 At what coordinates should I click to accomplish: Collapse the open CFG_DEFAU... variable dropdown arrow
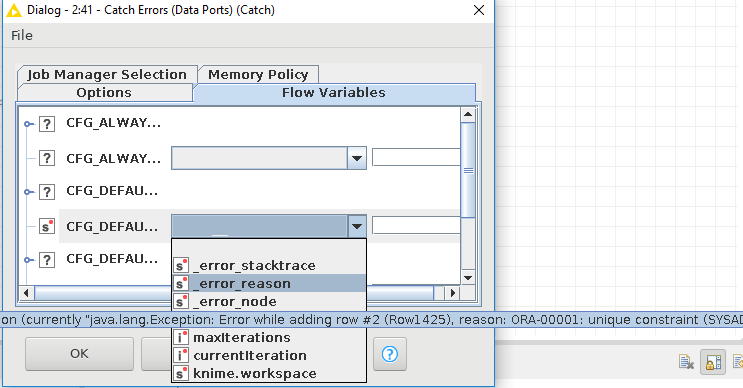pos(357,226)
